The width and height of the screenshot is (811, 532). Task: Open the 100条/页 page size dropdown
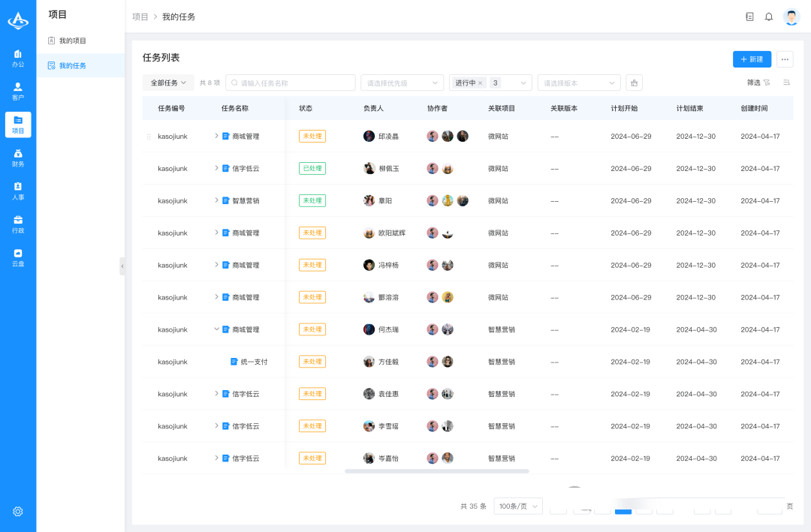pos(517,506)
